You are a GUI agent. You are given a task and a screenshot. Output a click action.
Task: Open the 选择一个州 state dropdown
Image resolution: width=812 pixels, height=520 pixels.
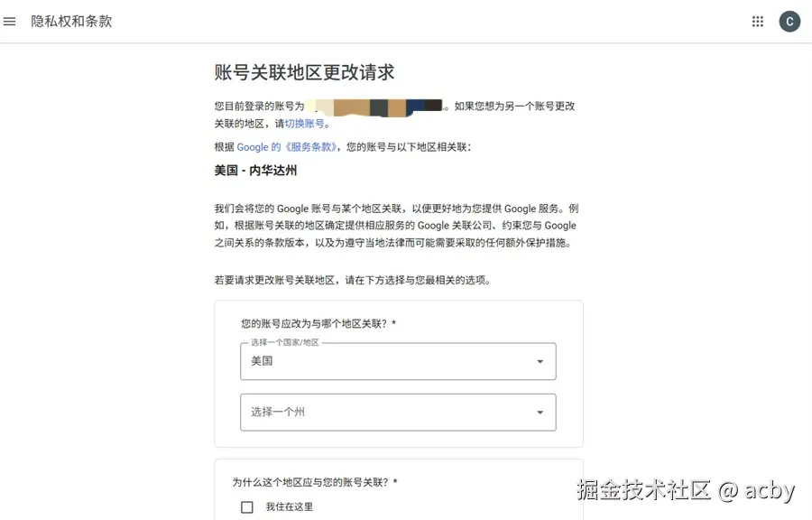(397, 412)
